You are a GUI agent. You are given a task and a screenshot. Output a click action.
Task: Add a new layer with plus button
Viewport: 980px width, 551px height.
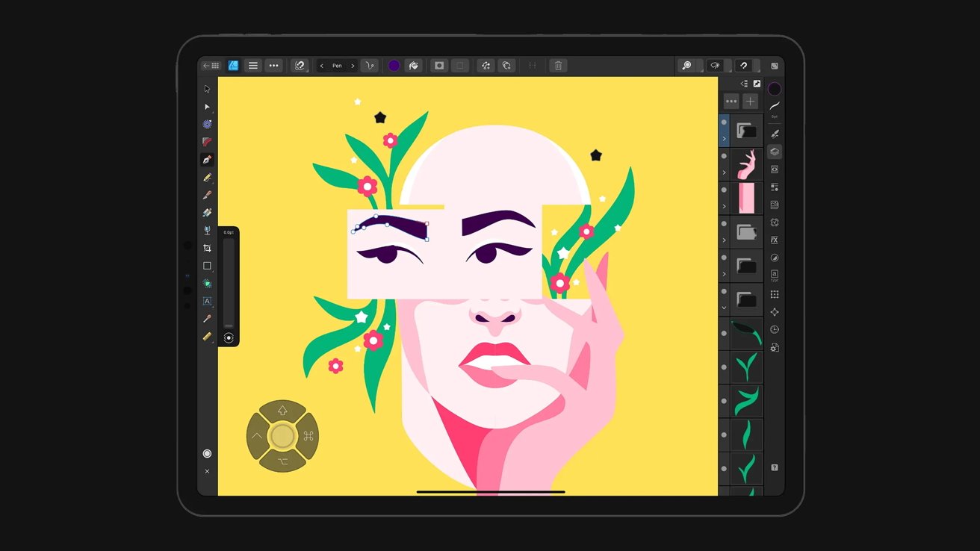click(750, 102)
